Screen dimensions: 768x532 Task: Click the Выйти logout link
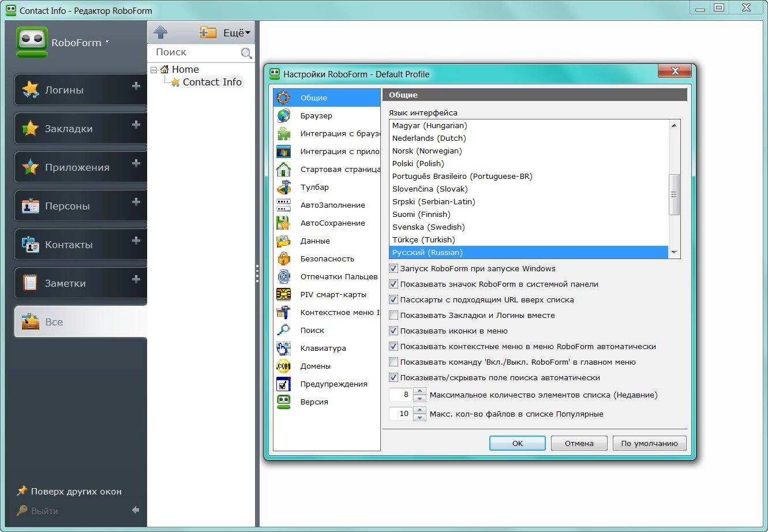(x=44, y=511)
